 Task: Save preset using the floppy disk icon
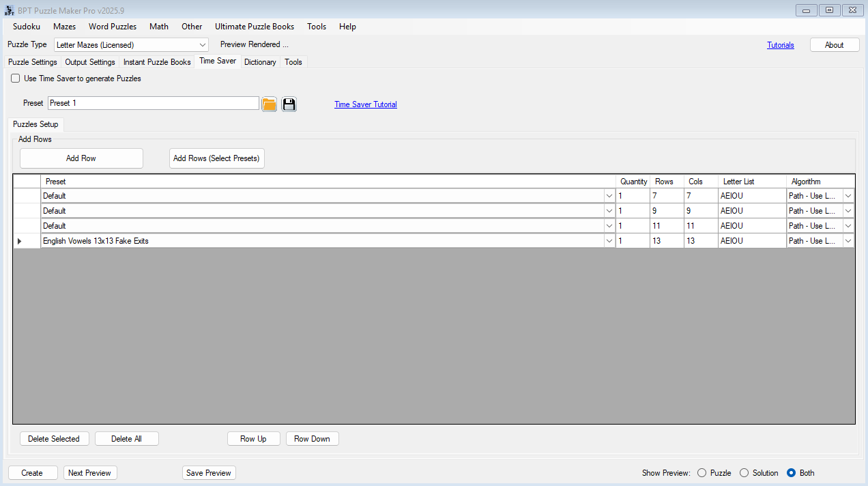tap(289, 104)
